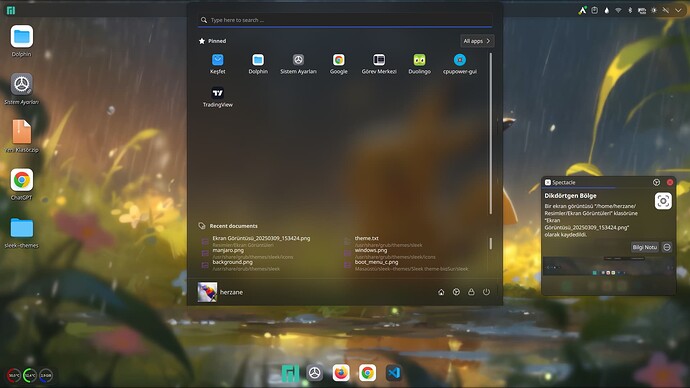Open Sistem Ayarları in pinned apps
Screen dimensions: 690x388
[298, 64]
